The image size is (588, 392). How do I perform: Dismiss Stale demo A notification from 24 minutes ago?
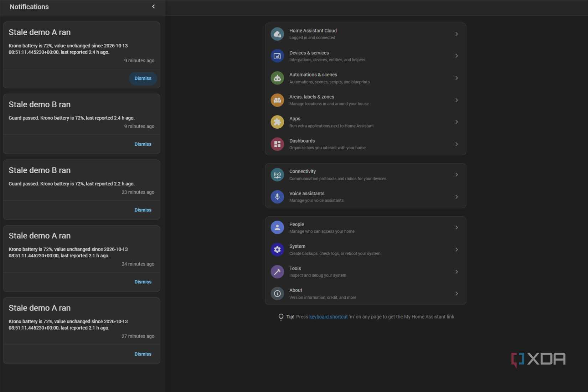click(x=143, y=282)
